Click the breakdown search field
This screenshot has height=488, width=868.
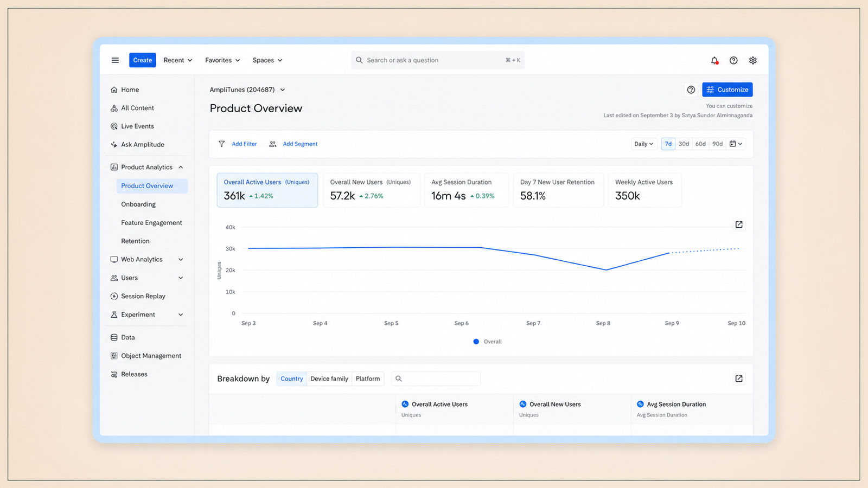(436, 378)
